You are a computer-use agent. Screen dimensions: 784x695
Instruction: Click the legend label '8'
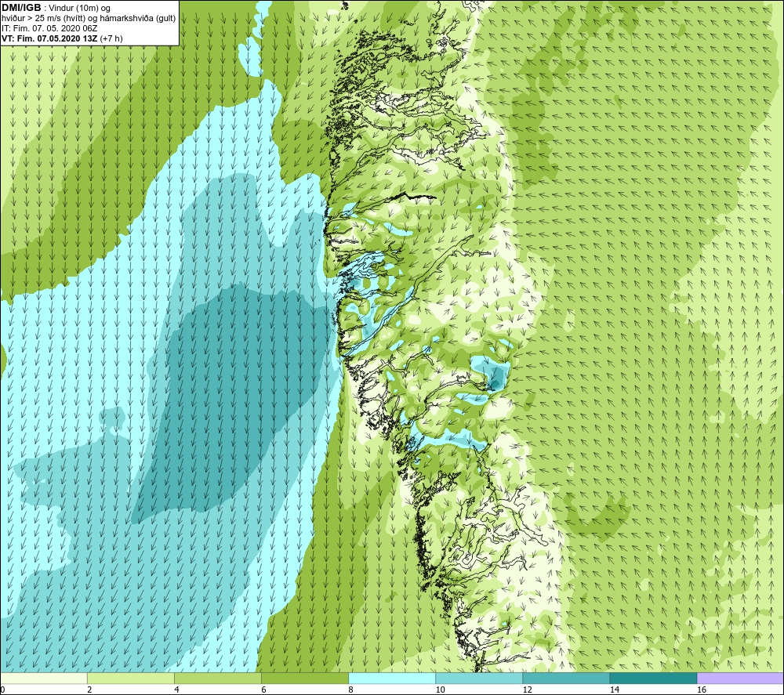[x=350, y=690]
